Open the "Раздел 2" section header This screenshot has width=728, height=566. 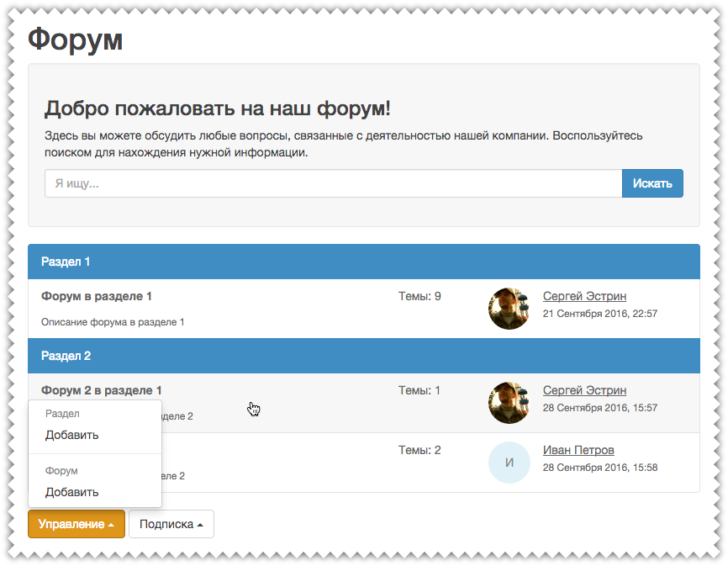pos(66,356)
